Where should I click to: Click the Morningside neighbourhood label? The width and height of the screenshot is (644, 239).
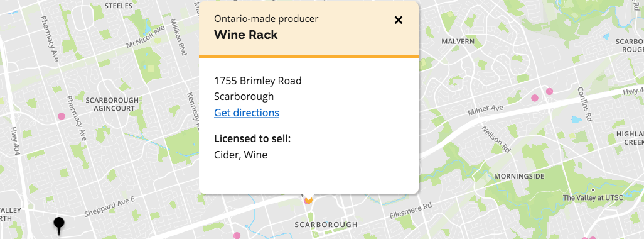pos(519,177)
